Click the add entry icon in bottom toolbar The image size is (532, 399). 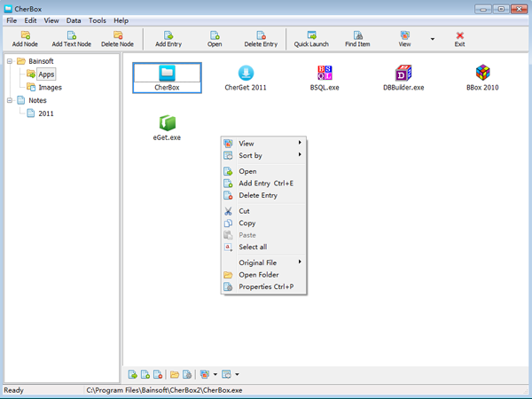pos(145,374)
